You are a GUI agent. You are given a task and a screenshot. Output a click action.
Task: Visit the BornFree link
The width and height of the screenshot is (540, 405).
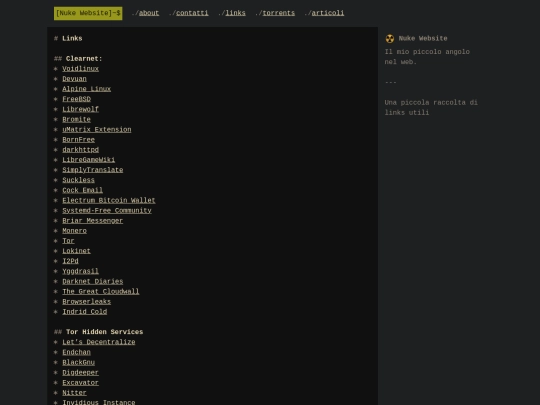tap(79, 139)
